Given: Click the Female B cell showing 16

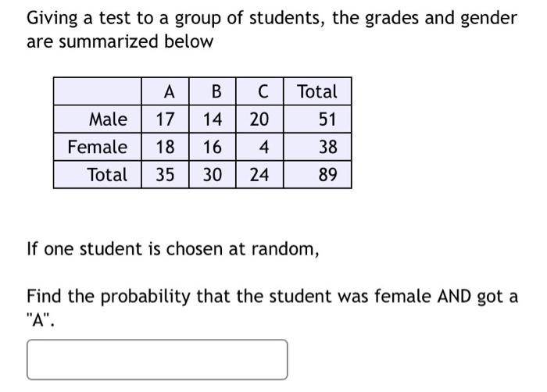Looking at the screenshot, I should click(x=213, y=147).
